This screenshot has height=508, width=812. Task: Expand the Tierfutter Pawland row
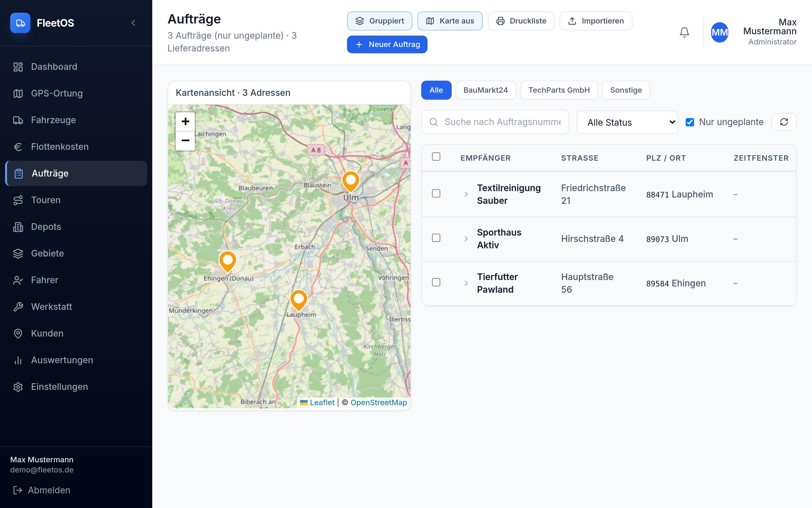tap(466, 283)
